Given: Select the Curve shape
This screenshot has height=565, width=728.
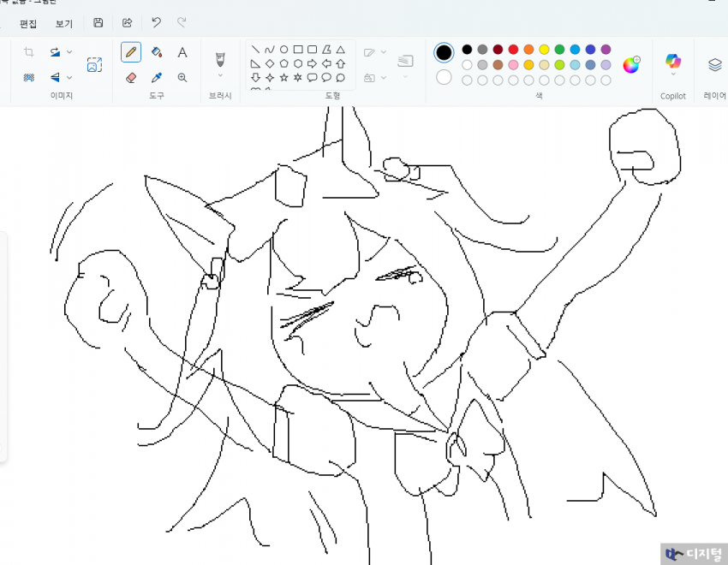Looking at the screenshot, I should [x=270, y=49].
